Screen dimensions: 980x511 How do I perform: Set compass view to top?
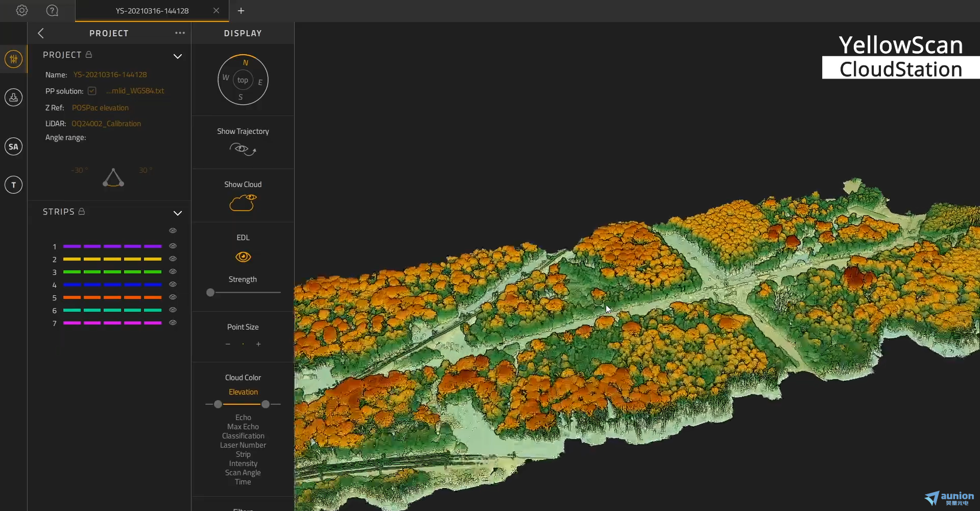point(243,80)
